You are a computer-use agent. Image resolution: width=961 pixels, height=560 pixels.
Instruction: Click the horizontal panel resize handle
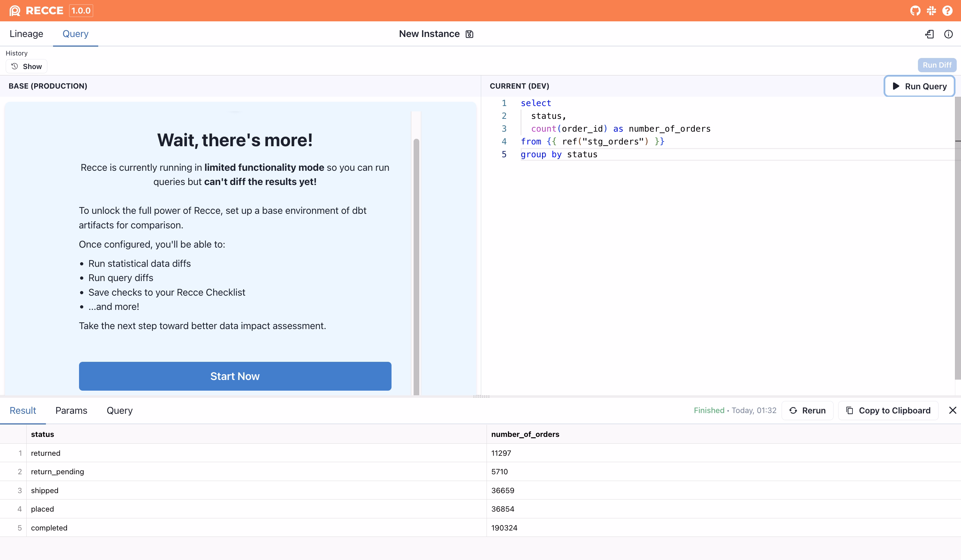(x=481, y=396)
